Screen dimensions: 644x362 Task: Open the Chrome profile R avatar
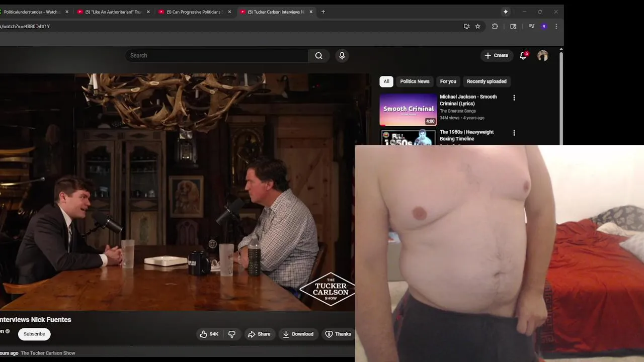pyautogui.click(x=544, y=26)
